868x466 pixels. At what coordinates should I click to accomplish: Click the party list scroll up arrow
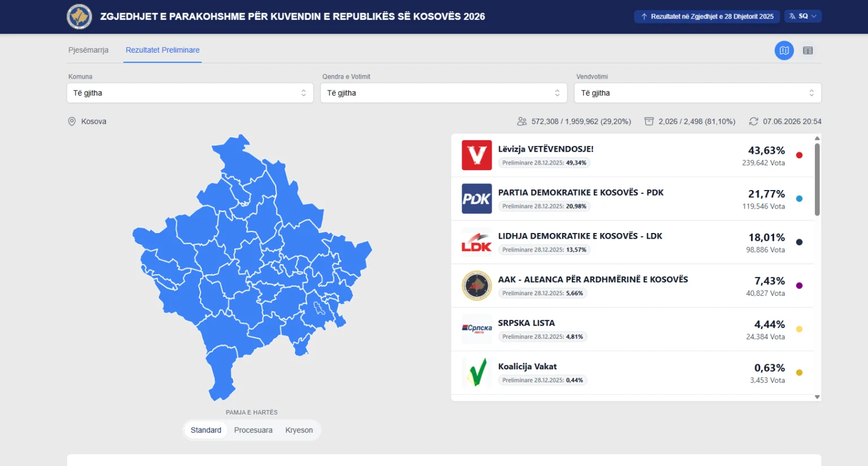(x=817, y=138)
